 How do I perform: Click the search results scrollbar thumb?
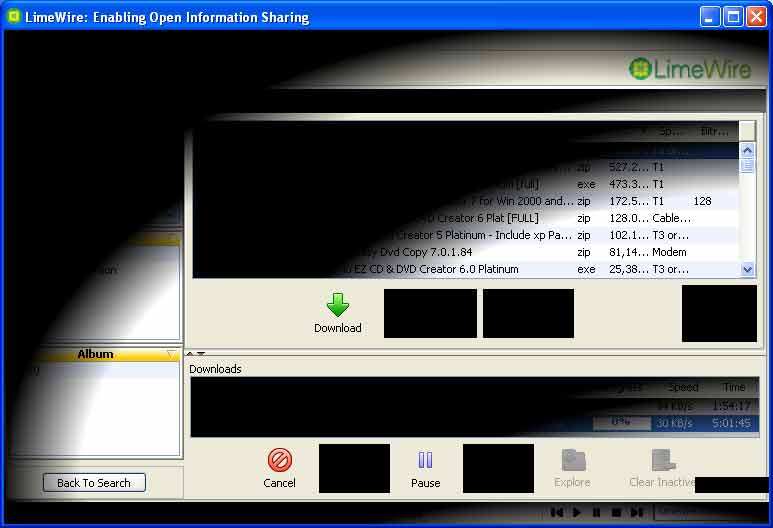pyautogui.click(x=747, y=165)
